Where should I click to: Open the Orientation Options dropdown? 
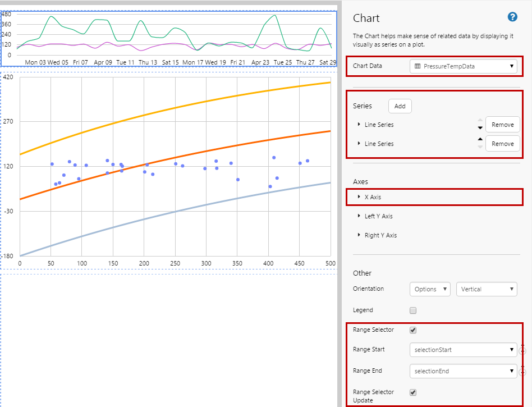coord(430,289)
